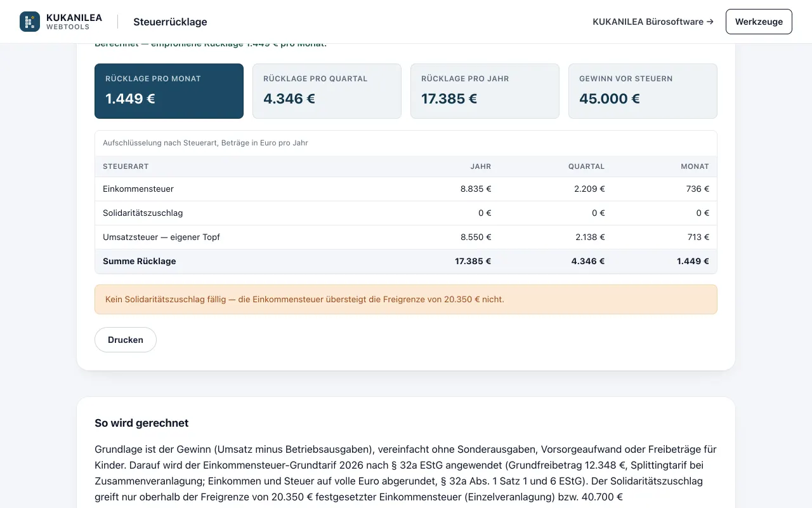
Task: Click the Drucken button
Action: click(126, 340)
